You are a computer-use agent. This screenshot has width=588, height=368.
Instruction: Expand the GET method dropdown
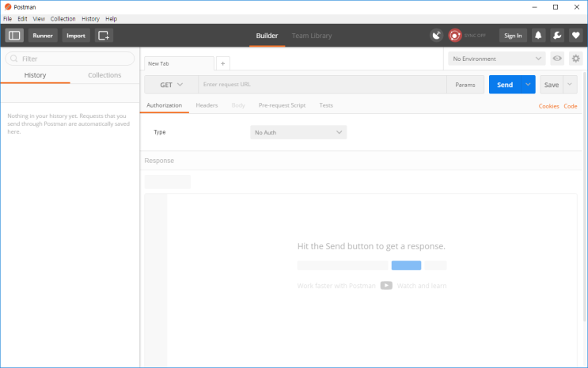point(172,85)
